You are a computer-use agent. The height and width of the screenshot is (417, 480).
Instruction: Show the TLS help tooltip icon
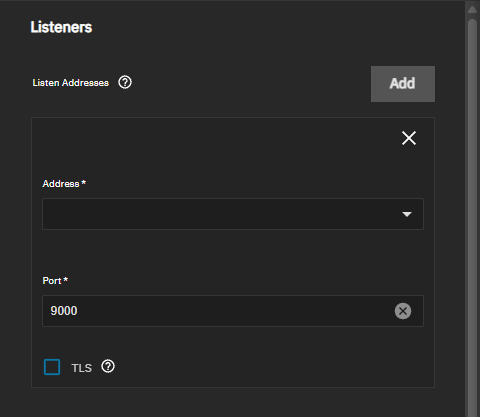point(108,366)
